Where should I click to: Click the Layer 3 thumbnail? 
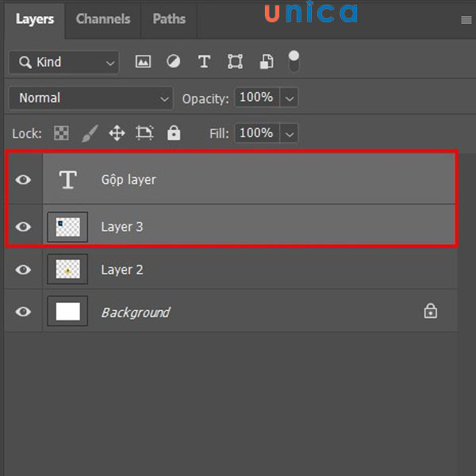click(67, 227)
